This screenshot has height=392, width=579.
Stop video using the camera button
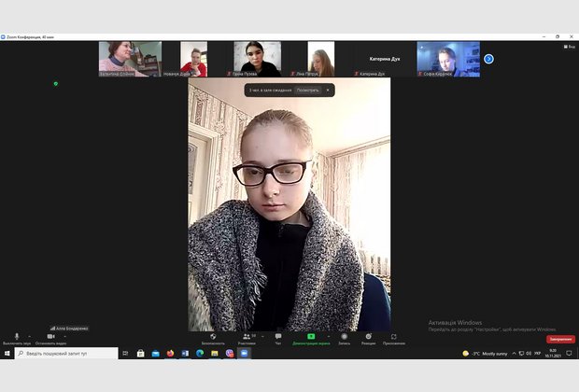click(x=51, y=339)
